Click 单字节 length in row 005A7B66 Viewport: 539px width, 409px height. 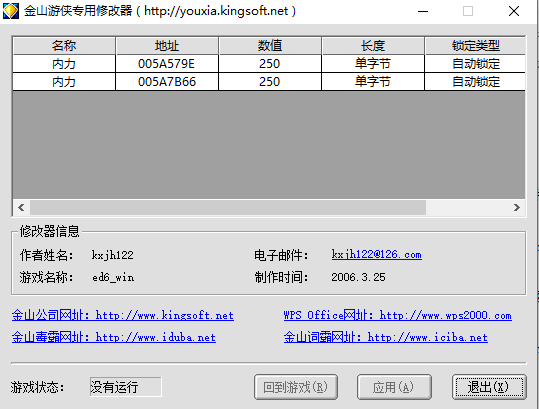pyautogui.click(x=373, y=82)
